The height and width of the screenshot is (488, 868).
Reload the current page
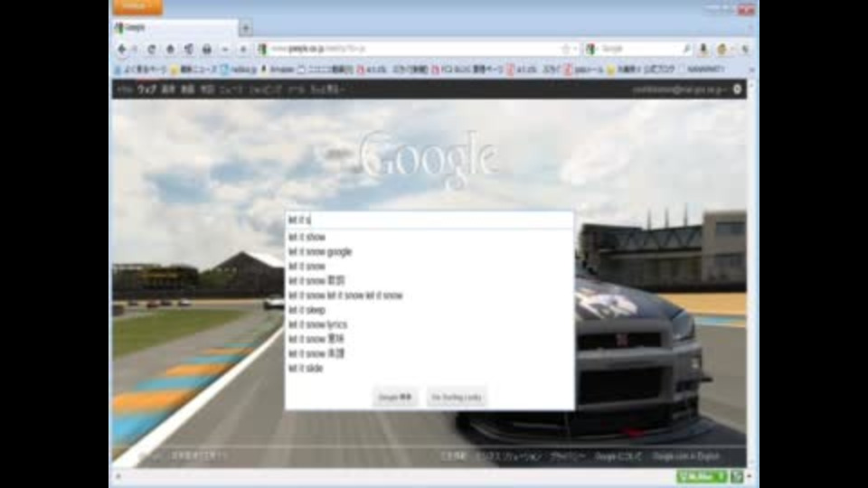click(x=151, y=49)
